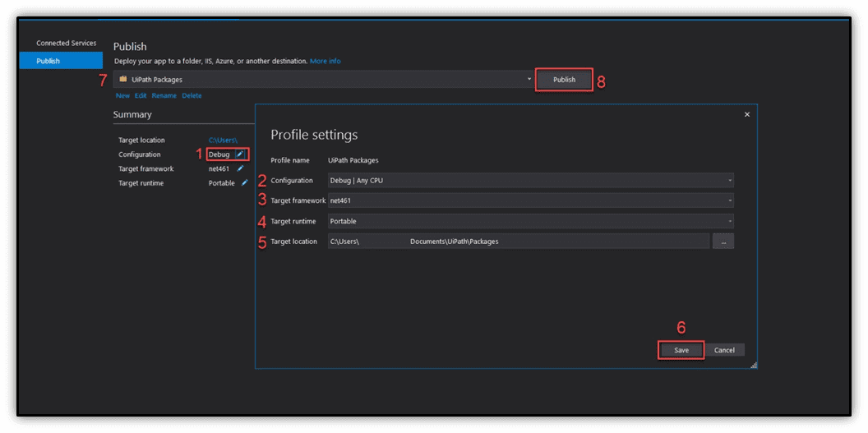Browse target location with ellipsis button

(723, 241)
